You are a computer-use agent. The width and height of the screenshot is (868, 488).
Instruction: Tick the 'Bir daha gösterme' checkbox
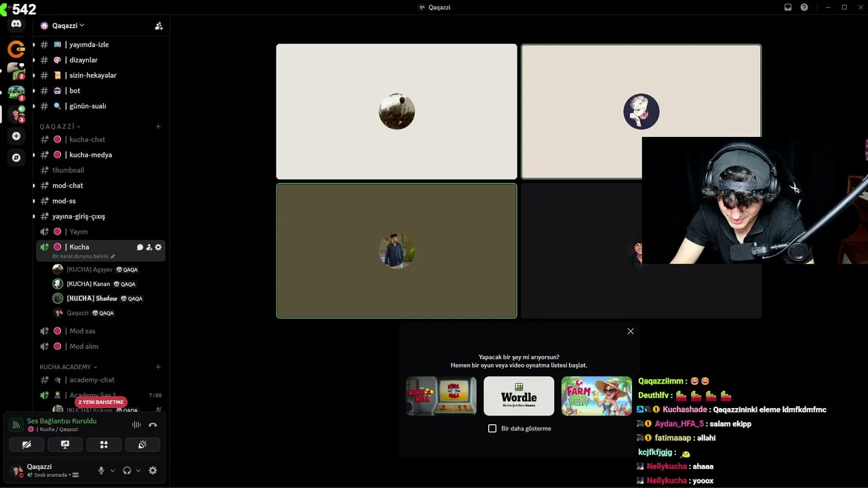pos(492,428)
